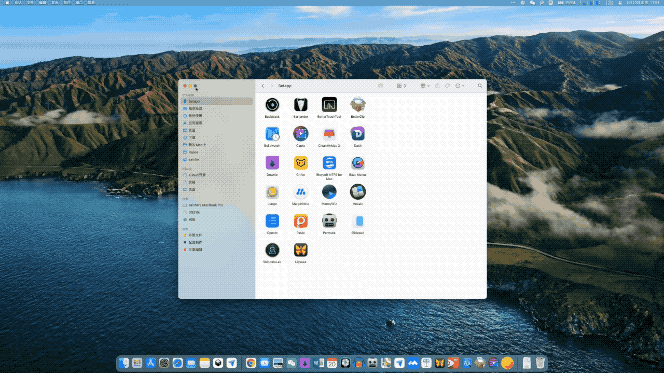Select the Applications item with the A icon in the sidebar
Image resolution: width=664 pixels, height=373 pixels.
pyautogui.click(x=217, y=123)
